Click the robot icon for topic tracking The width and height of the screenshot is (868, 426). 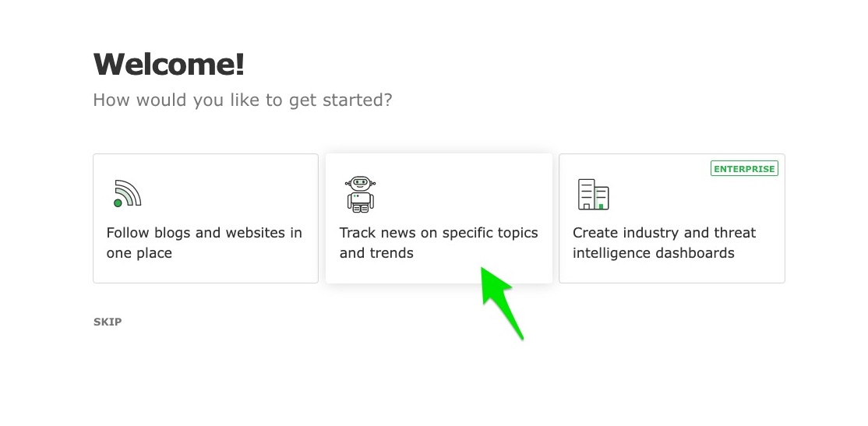click(x=360, y=194)
